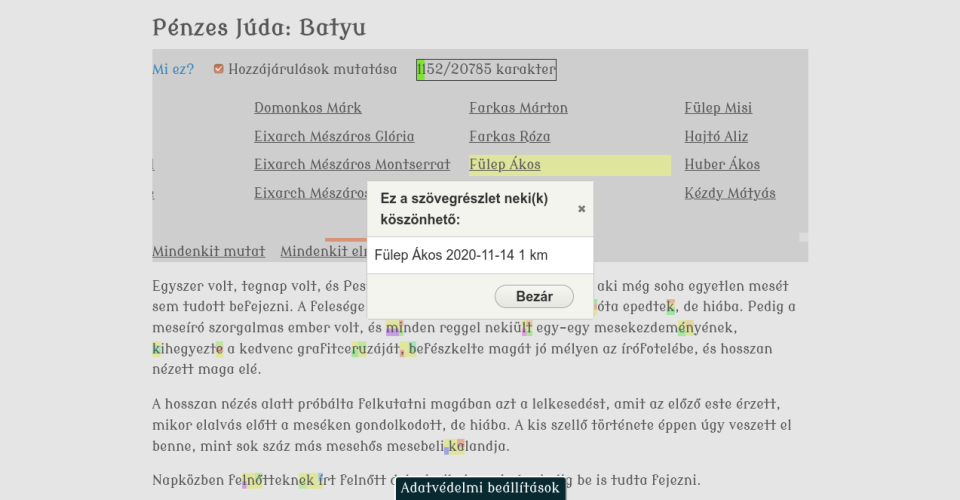Click the highlighted word 'kalandja'
960x500 pixels.
[477, 446]
